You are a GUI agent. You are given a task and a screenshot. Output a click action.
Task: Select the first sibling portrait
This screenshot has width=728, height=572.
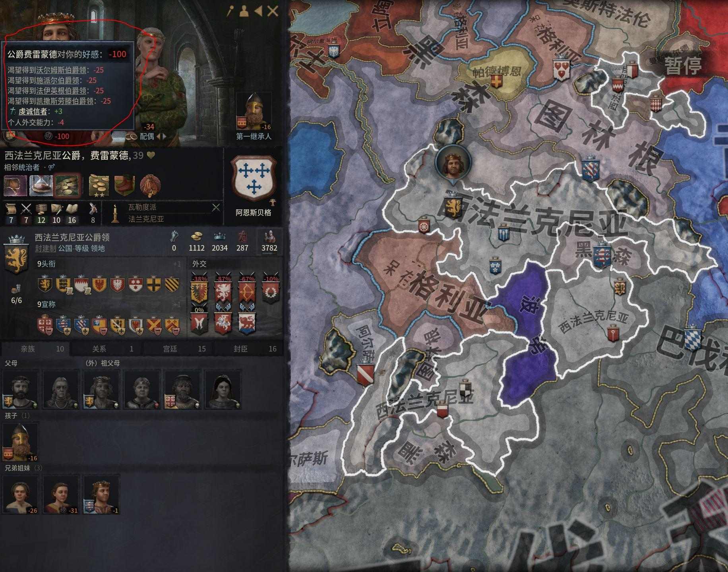coord(20,494)
